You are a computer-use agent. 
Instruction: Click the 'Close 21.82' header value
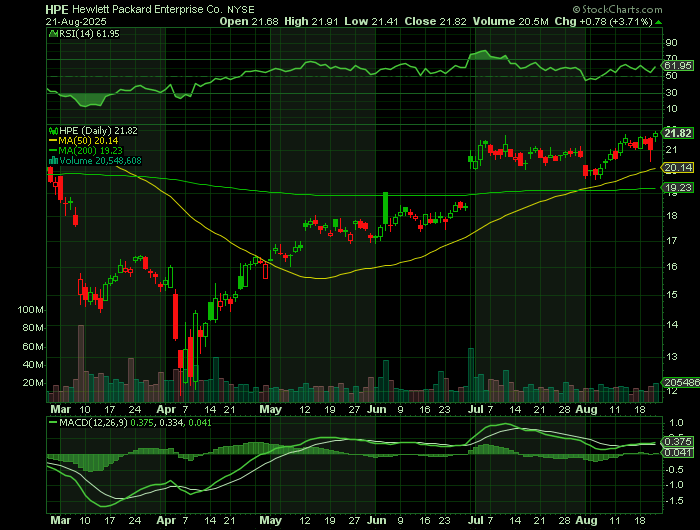(435, 21)
